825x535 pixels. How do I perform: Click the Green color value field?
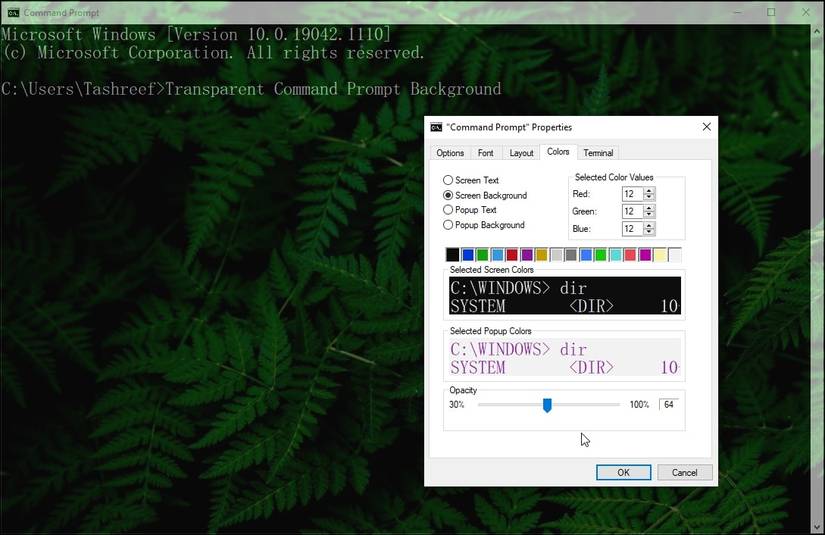632,211
